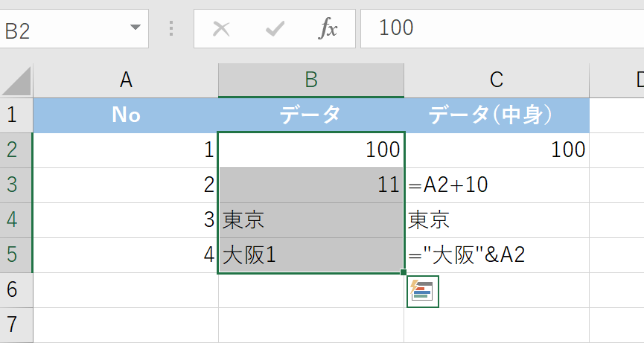Screen dimensions: 644x343
Task: Click the formula bar input showing 100
Action: (x=499, y=29)
